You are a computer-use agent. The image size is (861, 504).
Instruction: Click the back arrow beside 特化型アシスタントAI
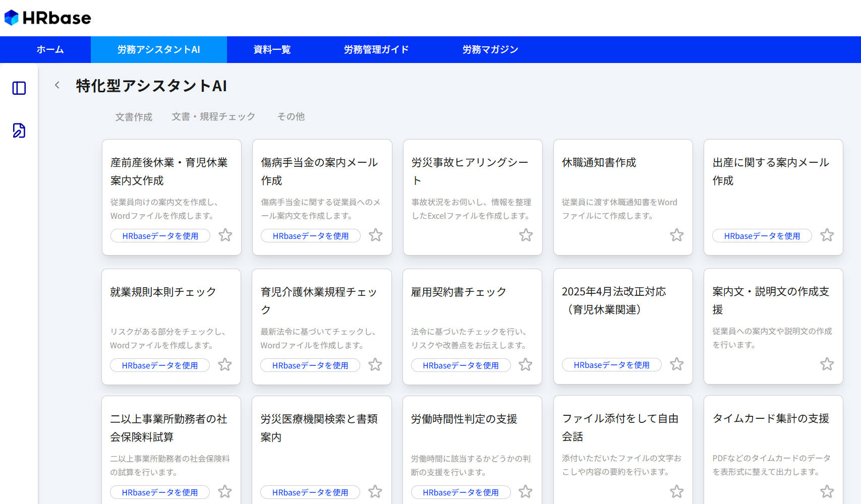click(x=57, y=85)
